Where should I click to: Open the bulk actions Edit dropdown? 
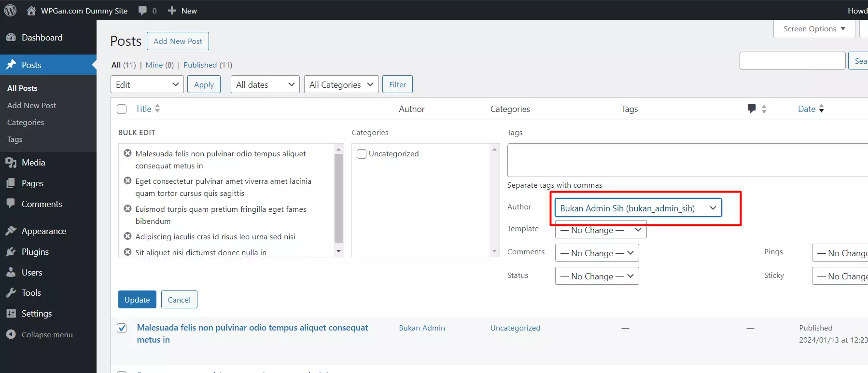point(147,84)
